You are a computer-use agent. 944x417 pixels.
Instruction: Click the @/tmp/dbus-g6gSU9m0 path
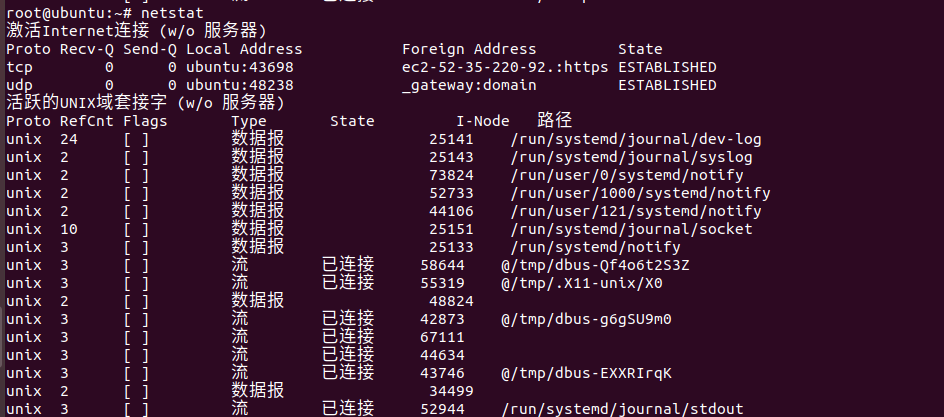[586, 320]
